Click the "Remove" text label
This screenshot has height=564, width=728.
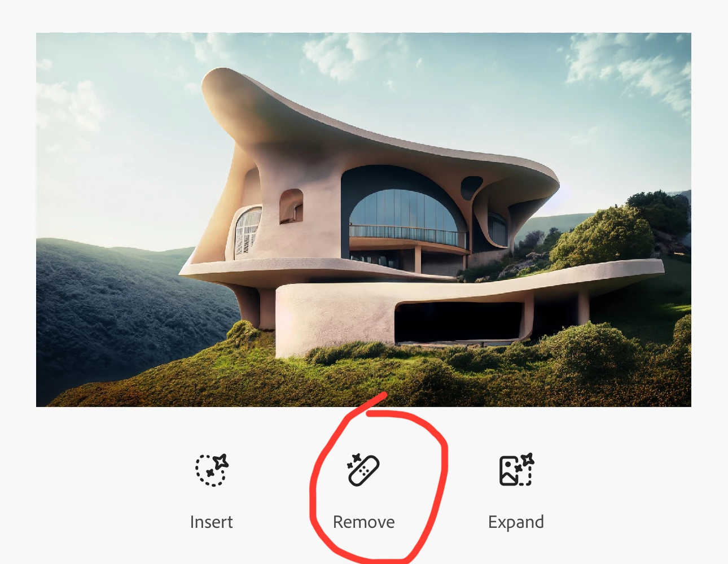point(364,522)
